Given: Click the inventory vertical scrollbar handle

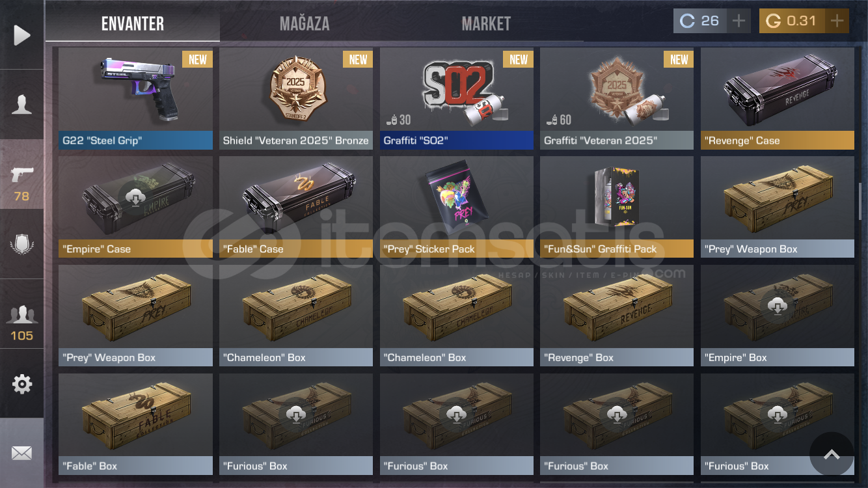Looking at the screenshot, I should click(860, 201).
